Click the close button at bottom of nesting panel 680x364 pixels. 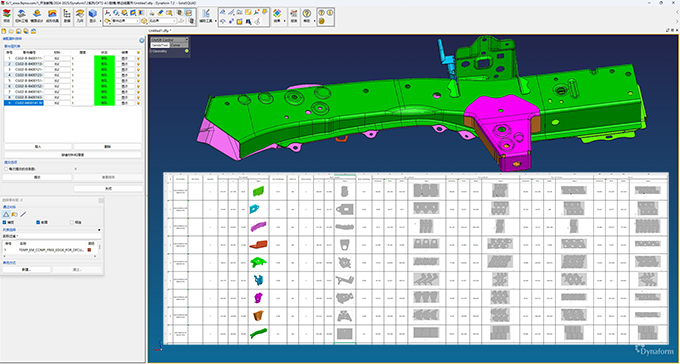[x=108, y=189]
